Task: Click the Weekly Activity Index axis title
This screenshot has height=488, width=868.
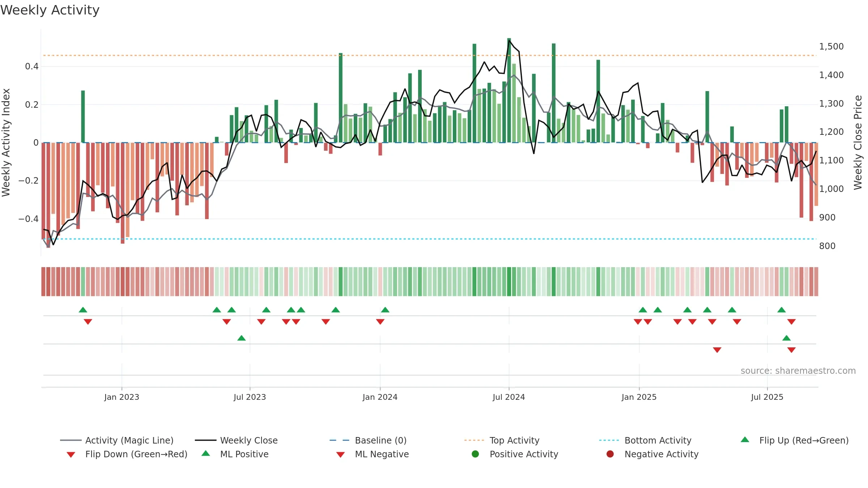Action: click(x=6, y=142)
